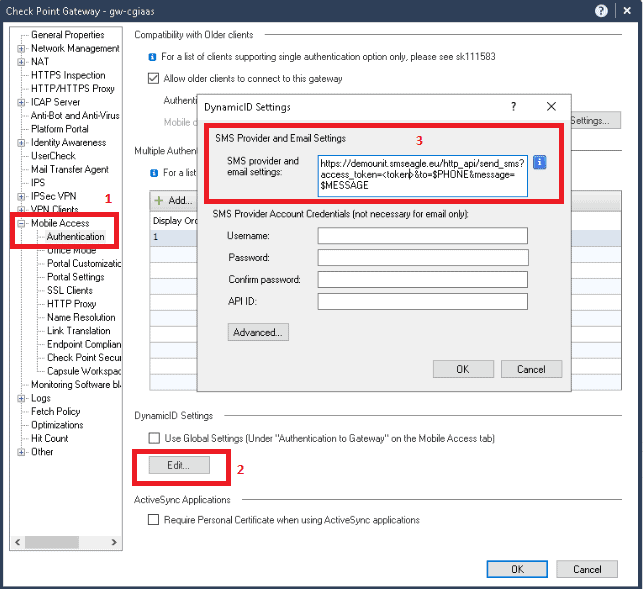Select Endpoint Compliance tree item
This screenshot has width=643, height=589.
pos(84,344)
